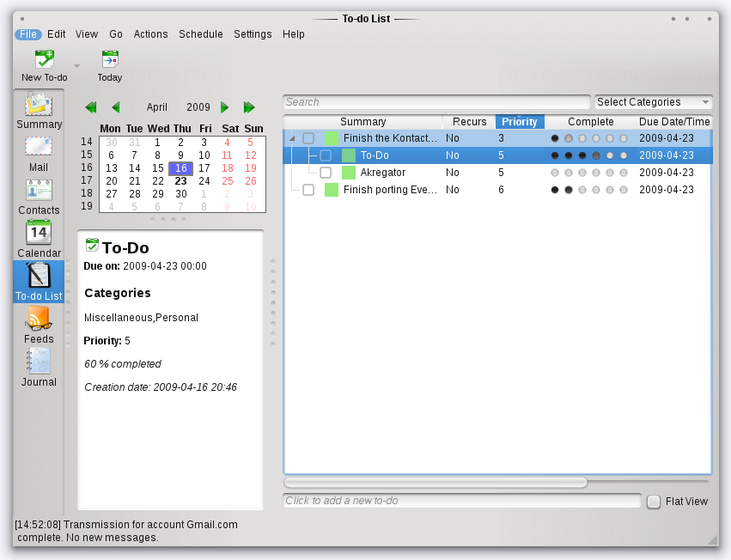Sort by the Priority column header

(520, 122)
